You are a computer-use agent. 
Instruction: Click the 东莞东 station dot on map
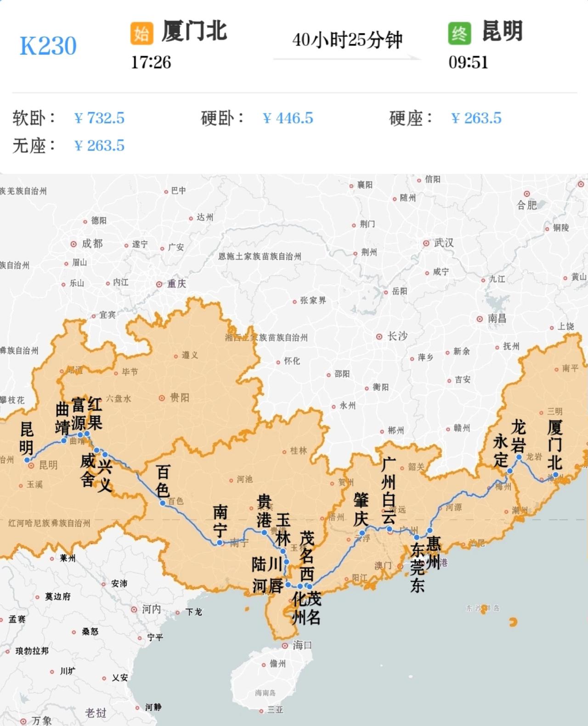(x=417, y=537)
